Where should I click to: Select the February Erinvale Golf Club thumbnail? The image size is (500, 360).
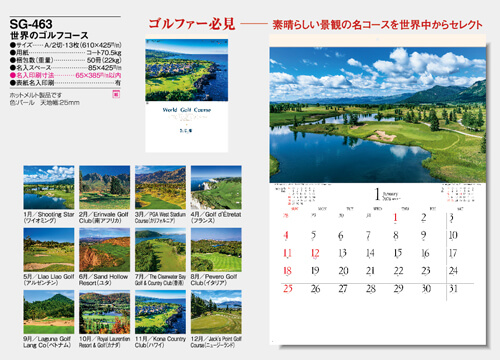[105, 187]
